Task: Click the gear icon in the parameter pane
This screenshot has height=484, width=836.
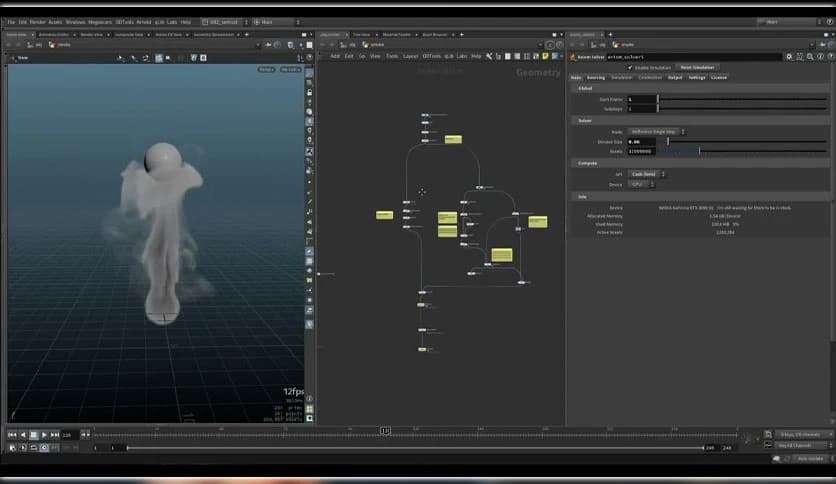Action: coord(789,57)
